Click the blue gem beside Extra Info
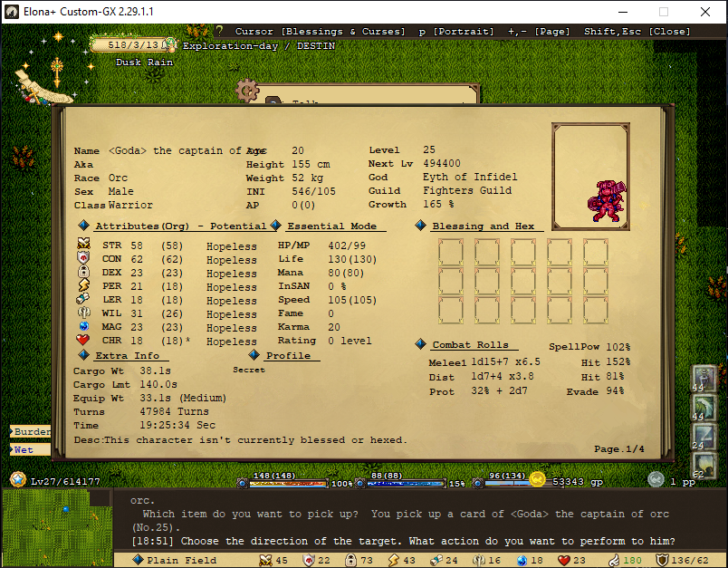The width and height of the screenshot is (728, 568). click(x=84, y=355)
